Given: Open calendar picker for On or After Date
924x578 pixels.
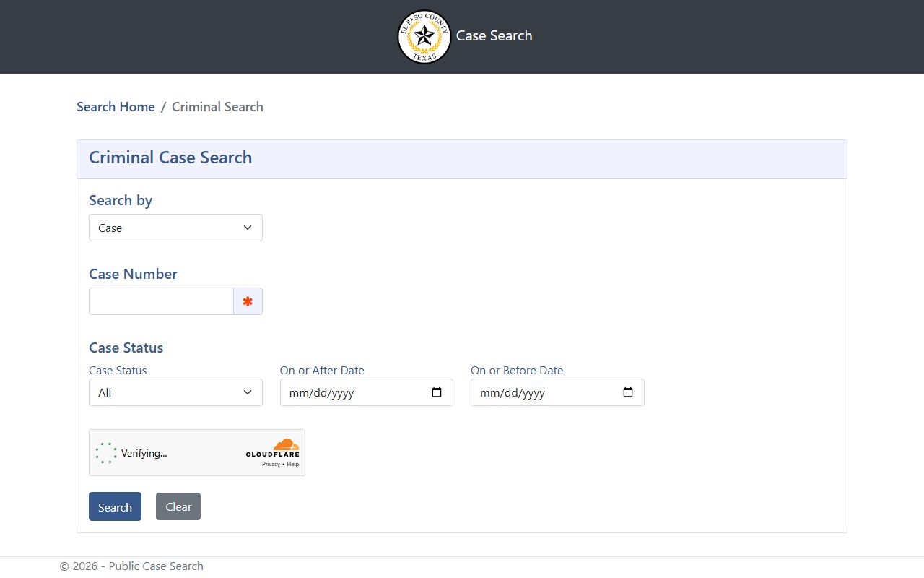Looking at the screenshot, I should coord(437,392).
